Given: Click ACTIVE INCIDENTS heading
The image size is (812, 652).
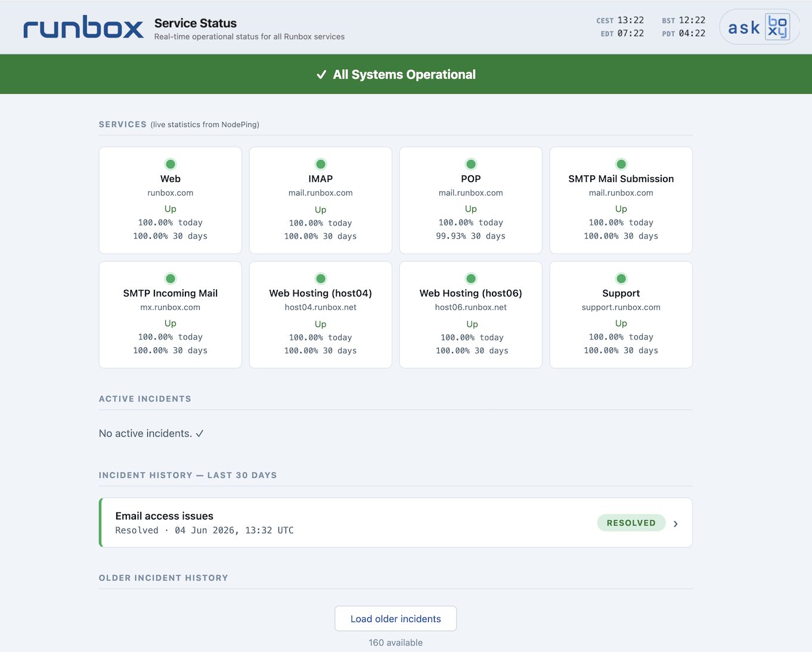Looking at the screenshot, I should 145,399.
